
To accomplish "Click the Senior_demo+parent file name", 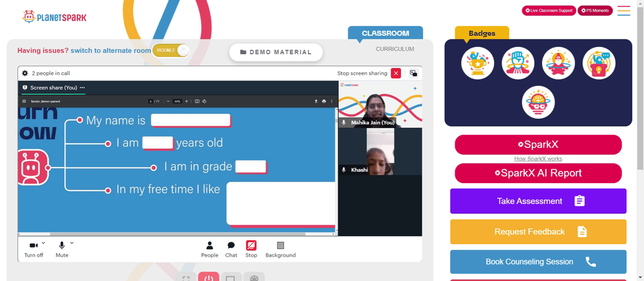I will [x=46, y=101].
